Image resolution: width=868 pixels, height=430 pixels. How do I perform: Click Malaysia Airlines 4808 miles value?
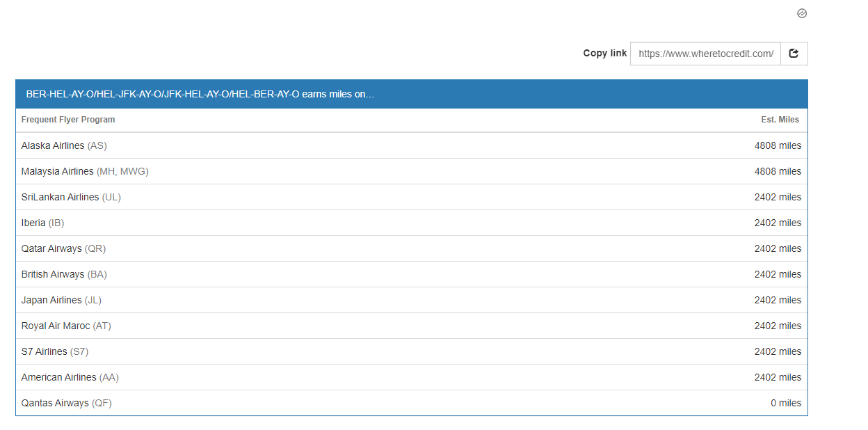pyautogui.click(x=778, y=171)
